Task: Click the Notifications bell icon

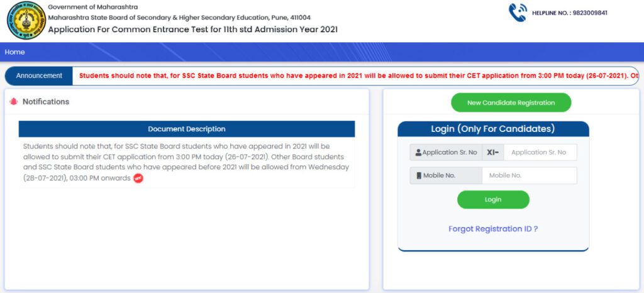Action: pyautogui.click(x=14, y=102)
